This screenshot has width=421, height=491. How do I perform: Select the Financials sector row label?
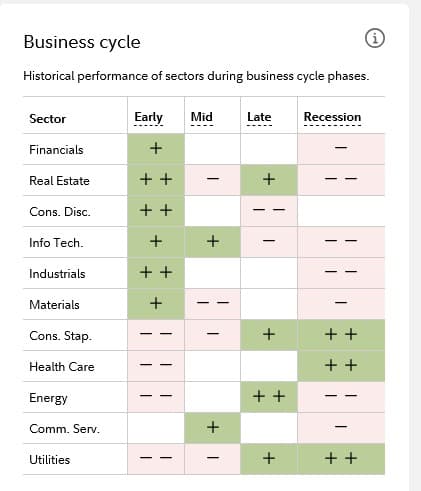(x=56, y=150)
